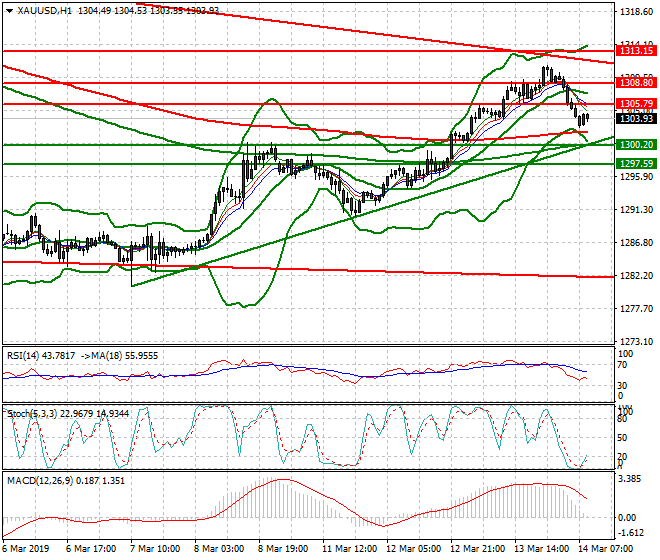Click the MACD(12,26,9) indicator label

click(40, 480)
